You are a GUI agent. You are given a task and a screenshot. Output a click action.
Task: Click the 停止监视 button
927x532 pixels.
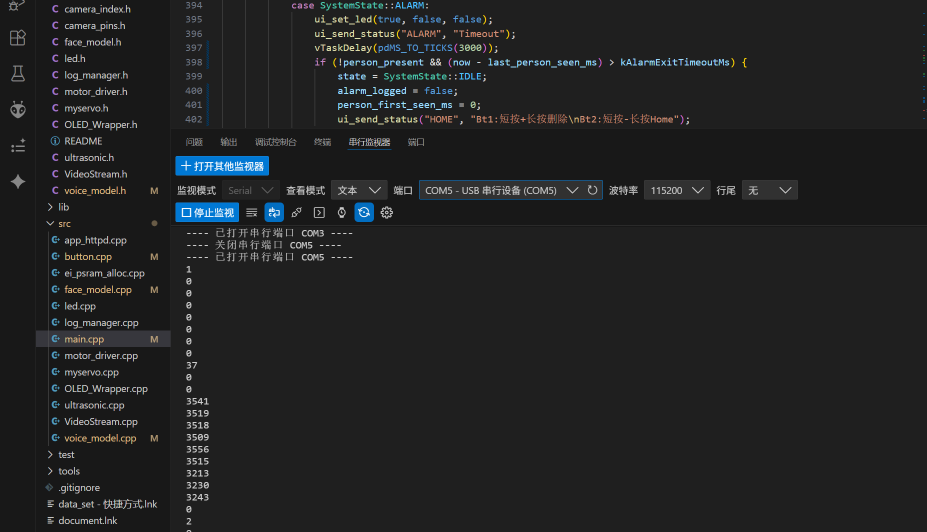pos(208,212)
